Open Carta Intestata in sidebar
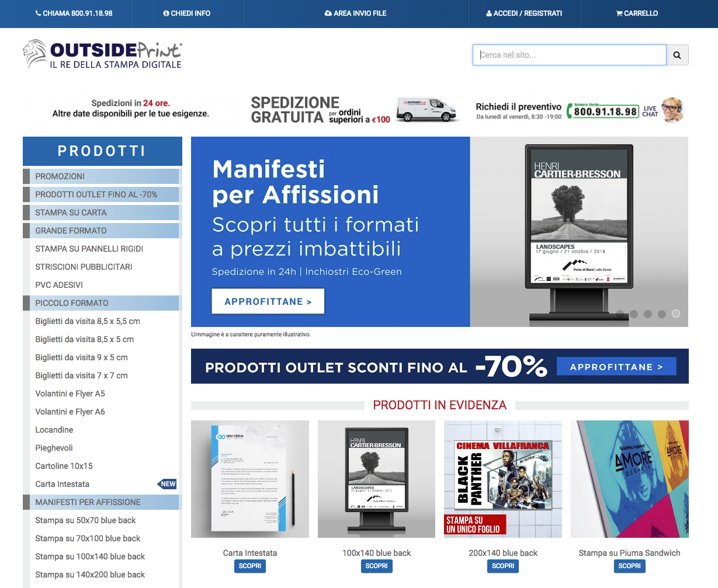718x588 pixels. click(63, 484)
